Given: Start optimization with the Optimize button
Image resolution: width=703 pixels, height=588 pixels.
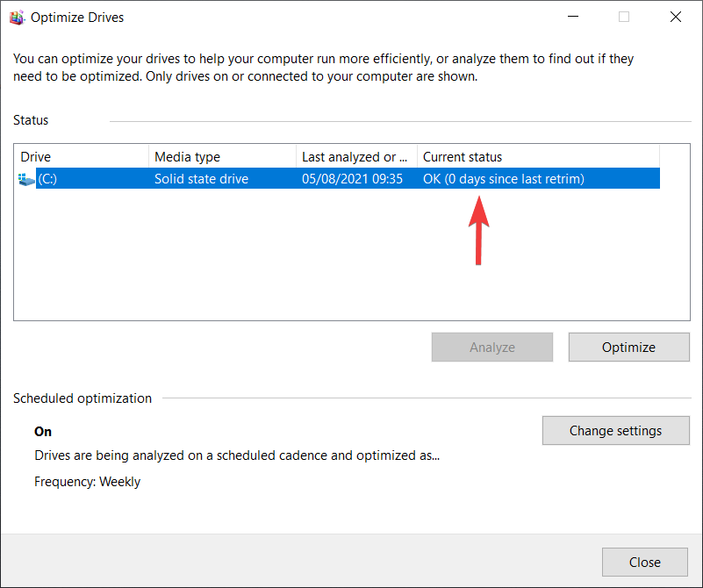Looking at the screenshot, I should (x=629, y=347).
